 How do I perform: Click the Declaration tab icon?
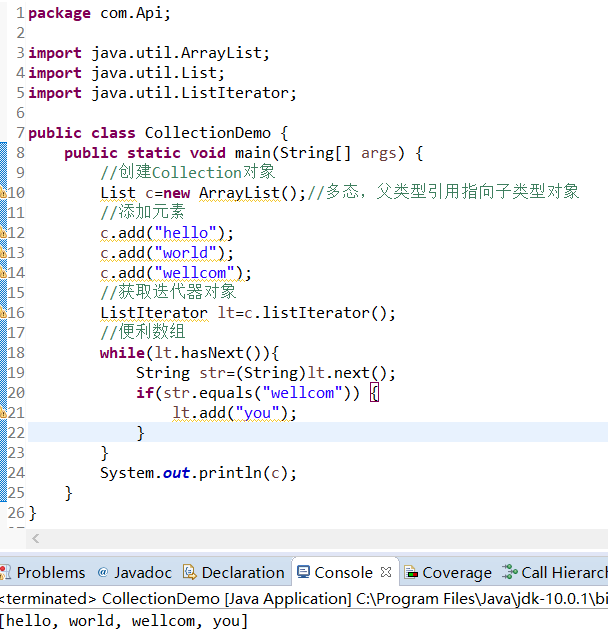[189, 572]
